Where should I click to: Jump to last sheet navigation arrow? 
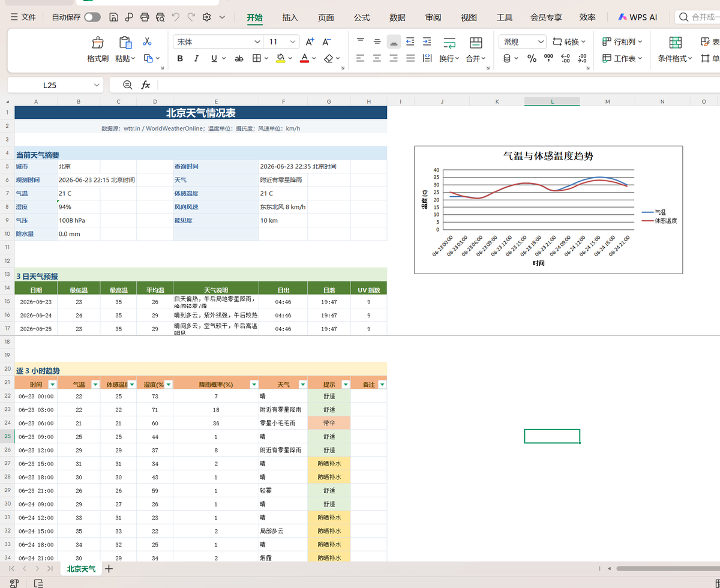tap(50, 568)
